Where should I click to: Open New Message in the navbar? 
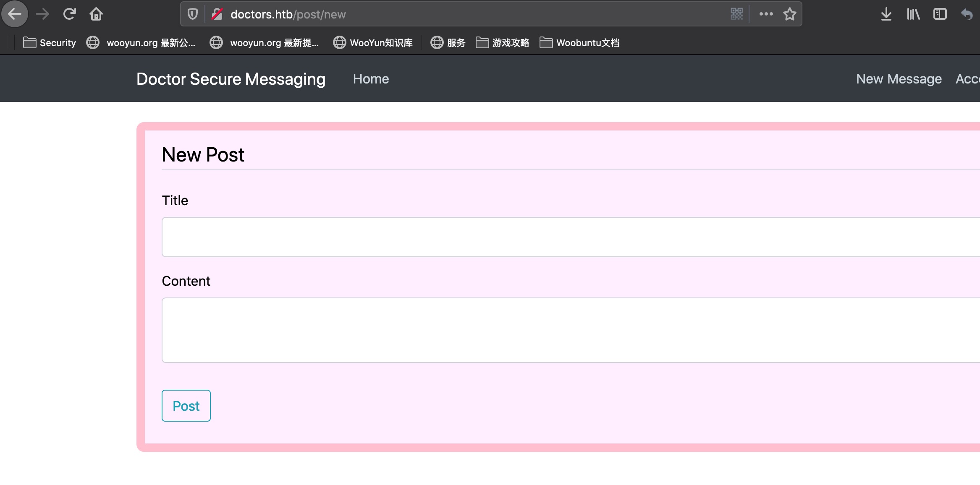coord(899,79)
